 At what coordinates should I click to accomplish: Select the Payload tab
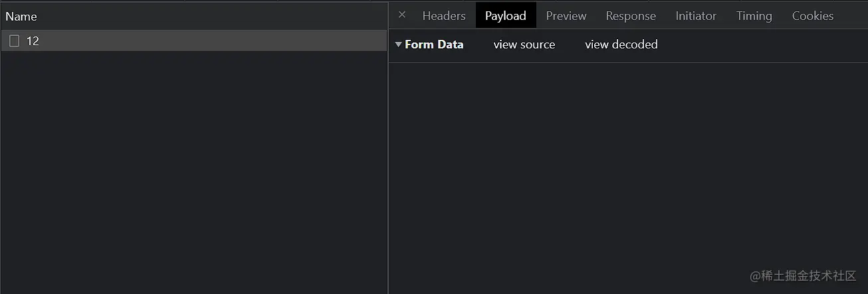[x=505, y=16]
